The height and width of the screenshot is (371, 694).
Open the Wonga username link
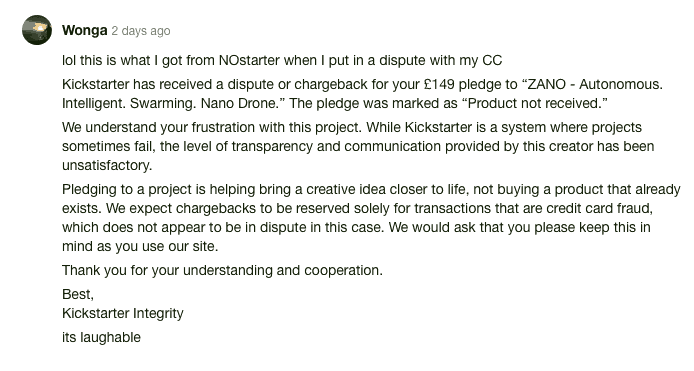point(85,31)
